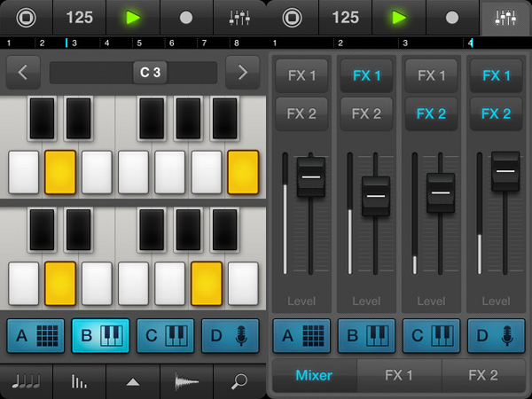
Task: Select track D microphone in the mixer screen
Action: click(497, 336)
